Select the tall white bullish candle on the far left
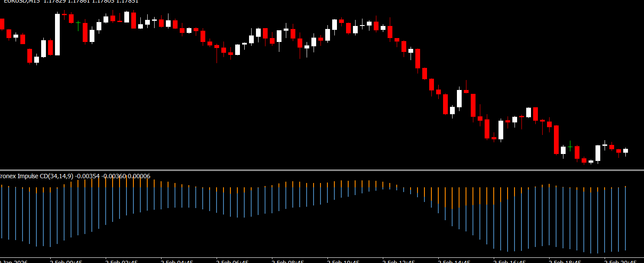This screenshot has width=644, height=263. 57,35
